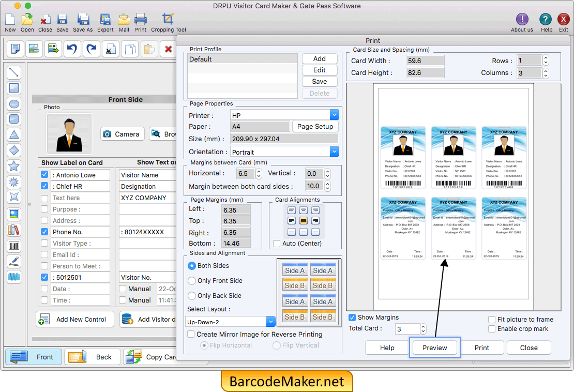Click the Add profile button
The height and width of the screenshot is (392, 574).
pos(320,58)
